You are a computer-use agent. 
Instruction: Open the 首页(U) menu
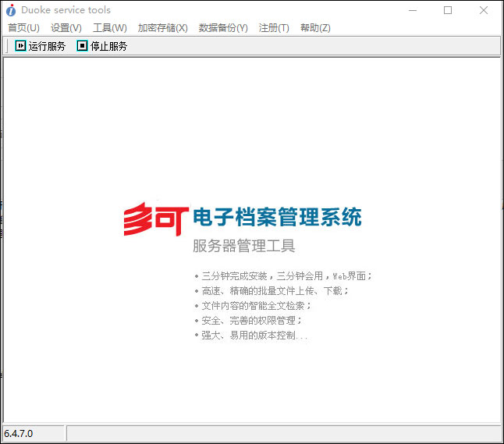23,28
